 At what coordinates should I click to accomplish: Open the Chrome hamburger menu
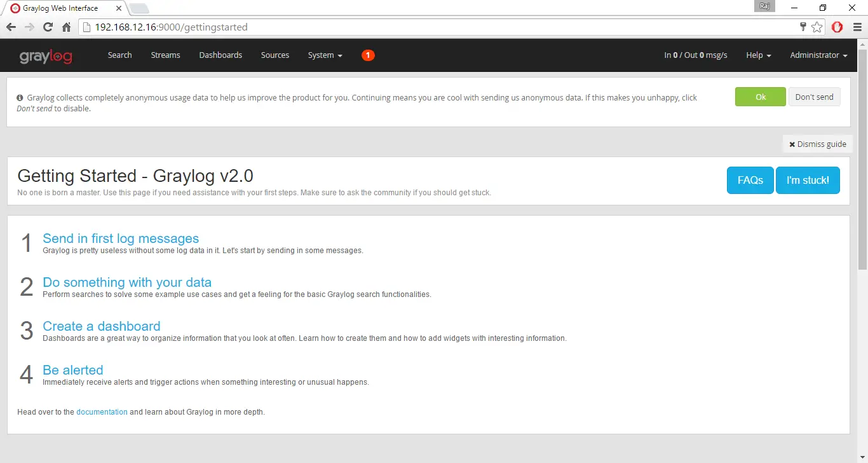tap(857, 27)
